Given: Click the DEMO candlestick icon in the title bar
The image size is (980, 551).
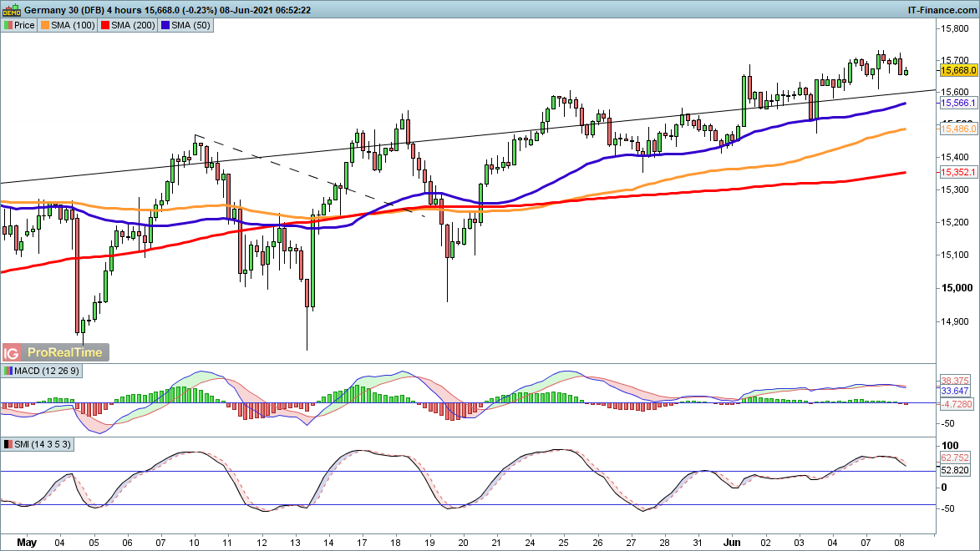Looking at the screenshot, I should (x=12, y=9).
